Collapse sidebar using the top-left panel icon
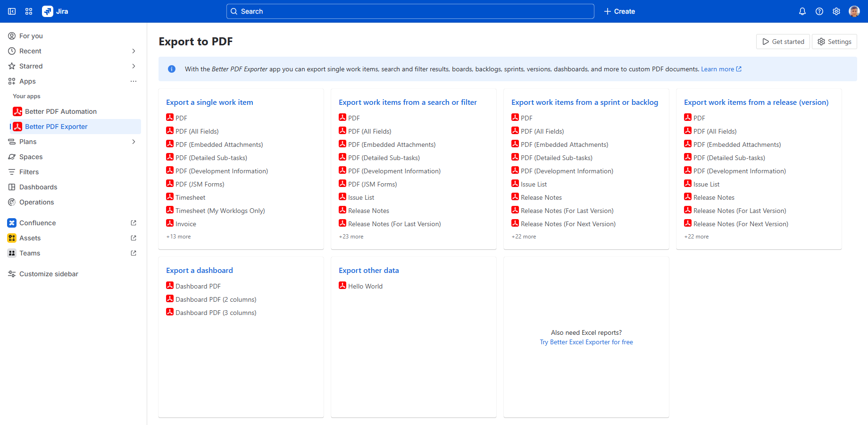Image resolution: width=868 pixels, height=425 pixels. (x=12, y=11)
